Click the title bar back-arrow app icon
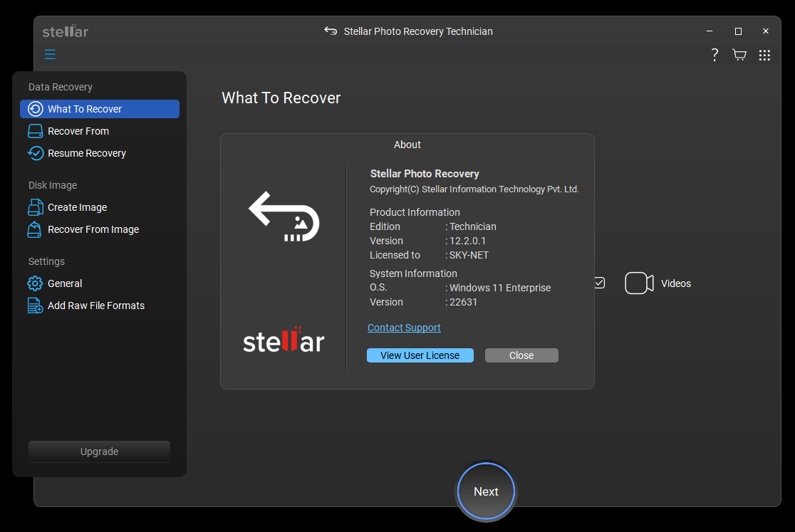The image size is (795, 532). pyautogui.click(x=331, y=31)
